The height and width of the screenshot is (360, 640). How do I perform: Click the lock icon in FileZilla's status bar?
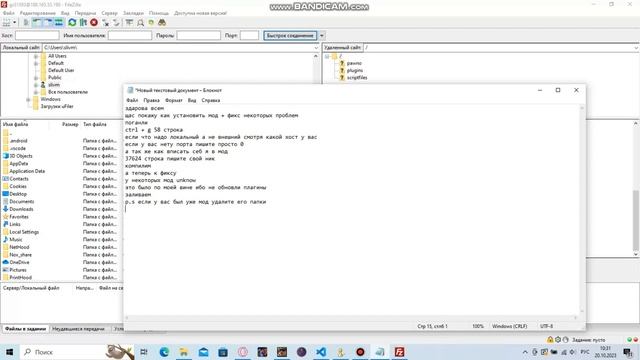(x=550, y=340)
